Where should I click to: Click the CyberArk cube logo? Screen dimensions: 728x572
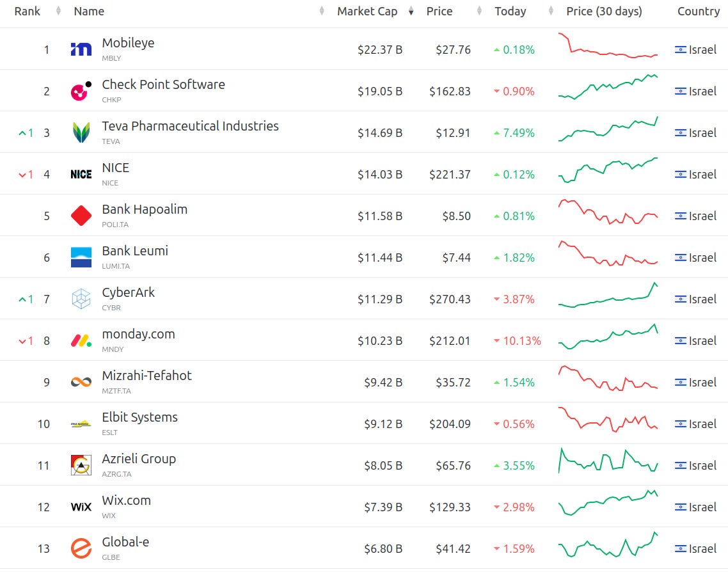pyautogui.click(x=81, y=299)
